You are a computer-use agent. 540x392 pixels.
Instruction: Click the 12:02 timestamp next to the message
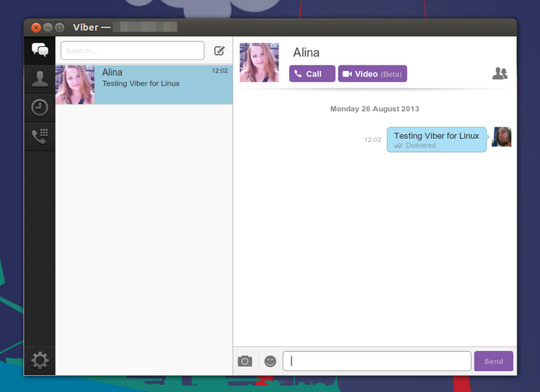click(373, 140)
